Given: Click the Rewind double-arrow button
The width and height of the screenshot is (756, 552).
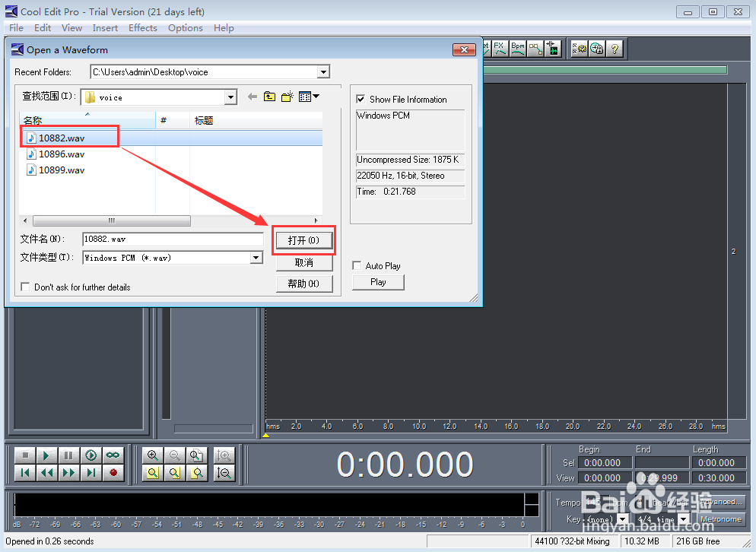Looking at the screenshot, I should pos(46,472).
